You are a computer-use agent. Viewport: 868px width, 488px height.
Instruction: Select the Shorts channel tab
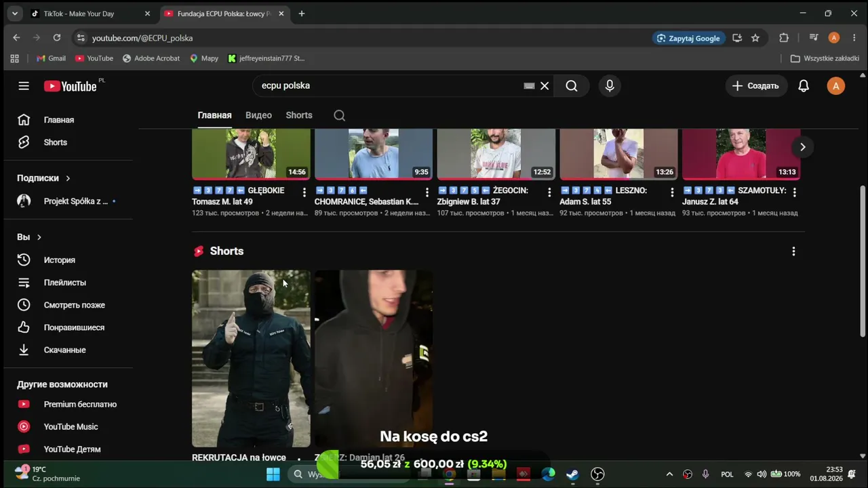[299, 115]
